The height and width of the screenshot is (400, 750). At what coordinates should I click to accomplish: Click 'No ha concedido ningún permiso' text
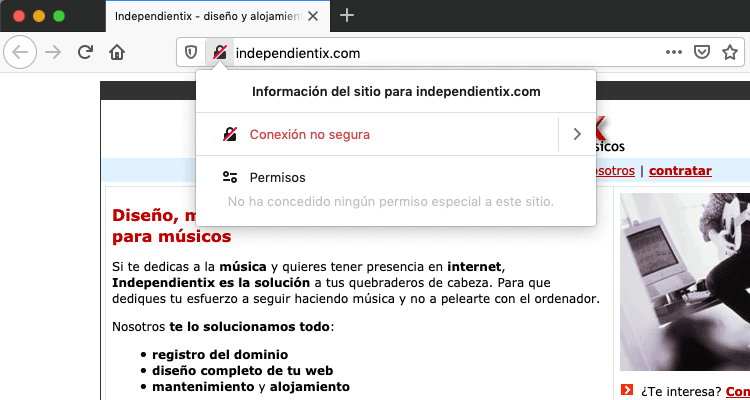pyautogui.click(x=390, y=202)
